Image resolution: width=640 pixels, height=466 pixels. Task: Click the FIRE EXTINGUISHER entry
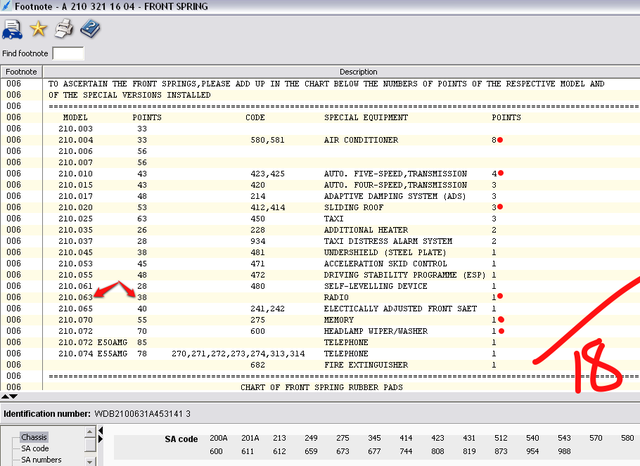click(366, 365)
